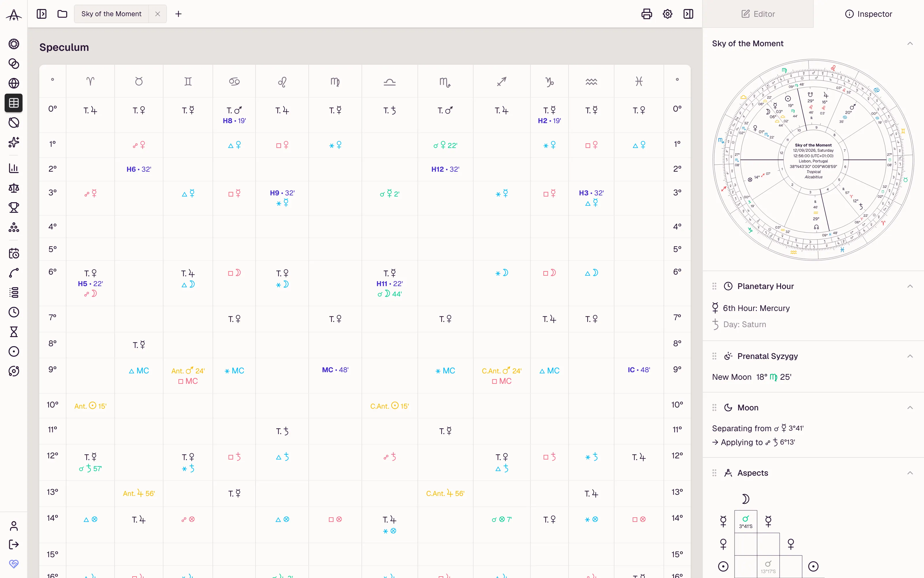924x578 pixels.
Task: Add a new tab with plus button
Action: point(178,14)
